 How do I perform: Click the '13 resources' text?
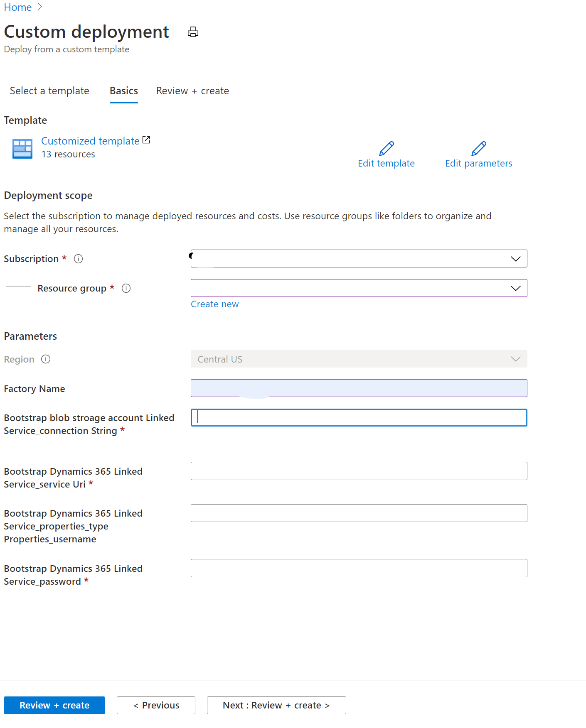pos(68,154)
